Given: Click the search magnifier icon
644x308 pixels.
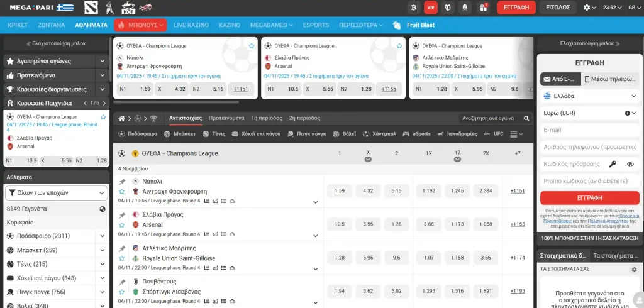Looking at the screenshot, I should click(x=526, y=118).
